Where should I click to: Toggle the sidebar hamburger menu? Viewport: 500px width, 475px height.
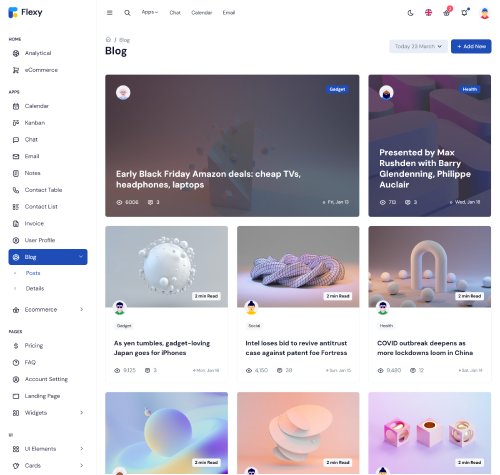pos(109,13)
